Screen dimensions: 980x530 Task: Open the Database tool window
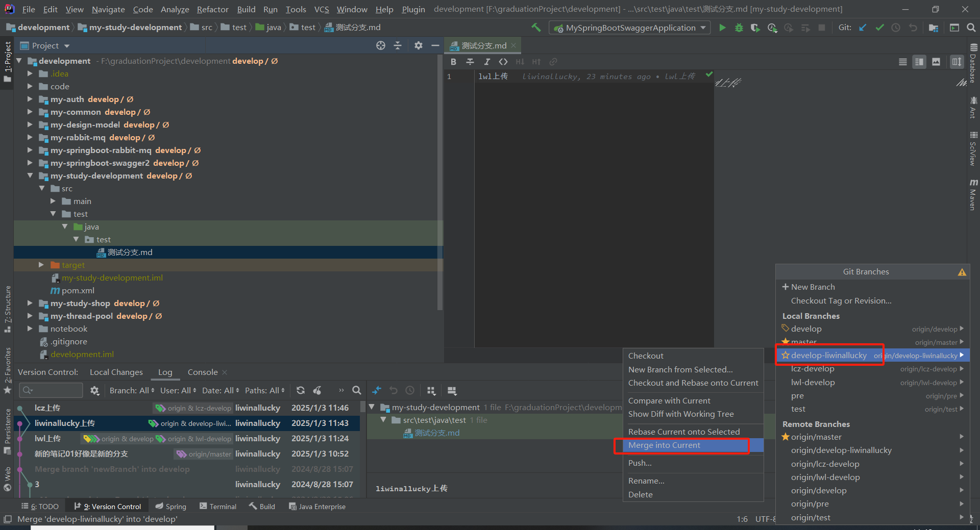pos(973,63)
